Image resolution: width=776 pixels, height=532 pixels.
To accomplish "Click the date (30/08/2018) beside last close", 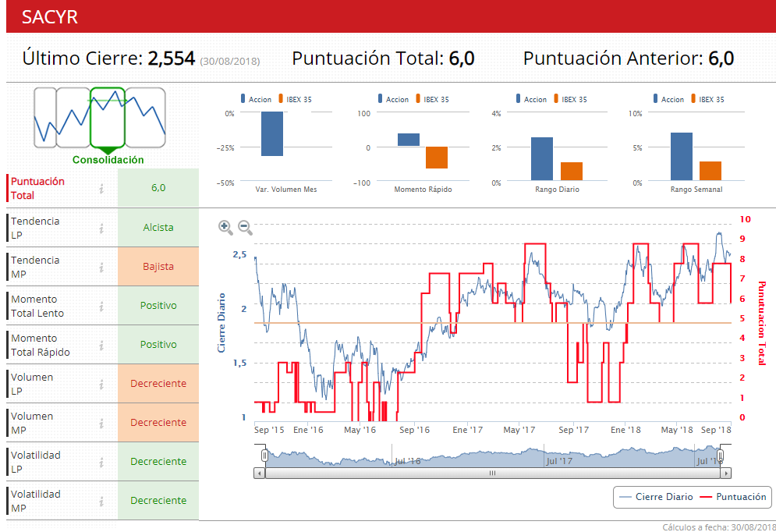I will point(230,62).
